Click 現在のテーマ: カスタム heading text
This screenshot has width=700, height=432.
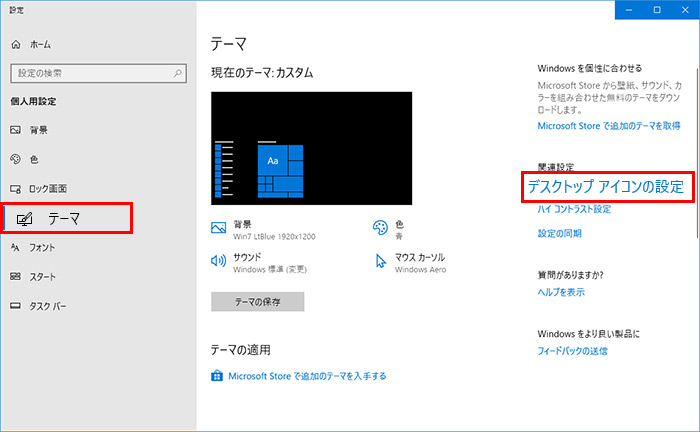point(262,73)
